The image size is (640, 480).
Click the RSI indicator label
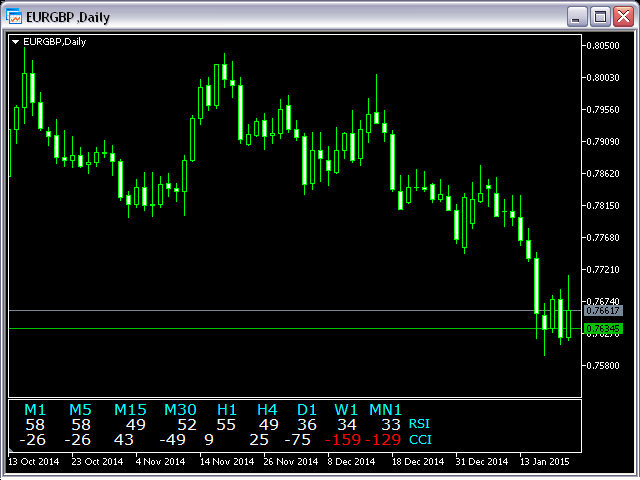point(419,424)
